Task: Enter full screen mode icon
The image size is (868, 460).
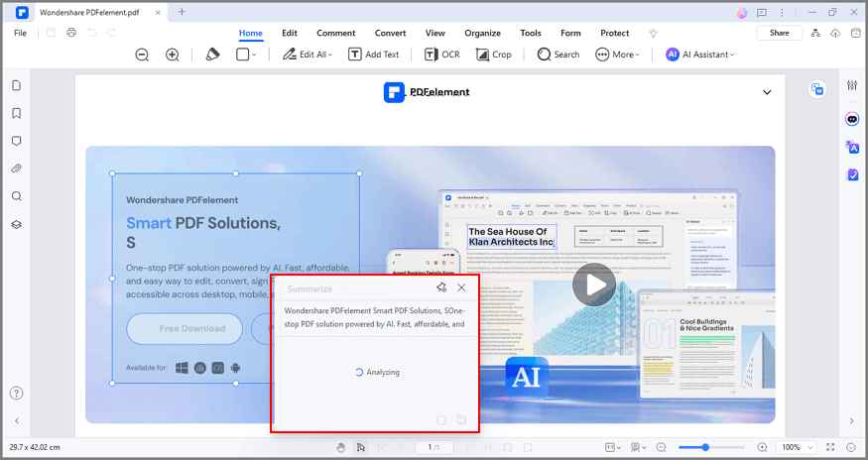Action: (830, 447)
